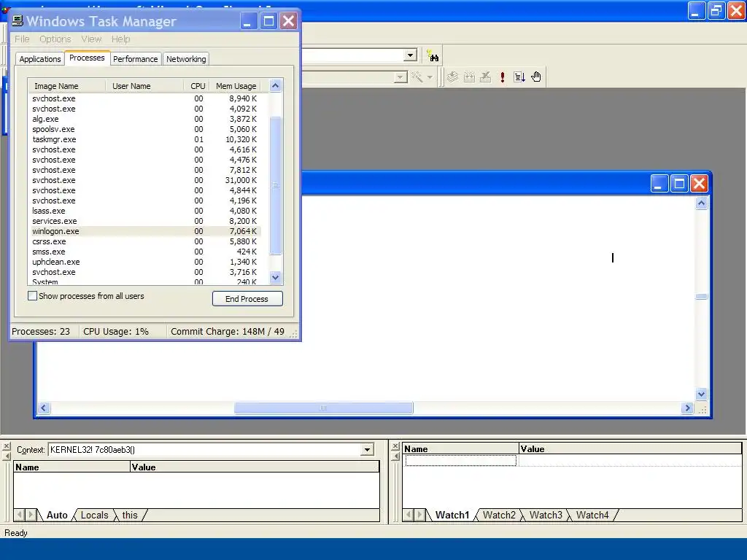
Task: Sort by the Image Name column header
Action: tap(67, 86)
